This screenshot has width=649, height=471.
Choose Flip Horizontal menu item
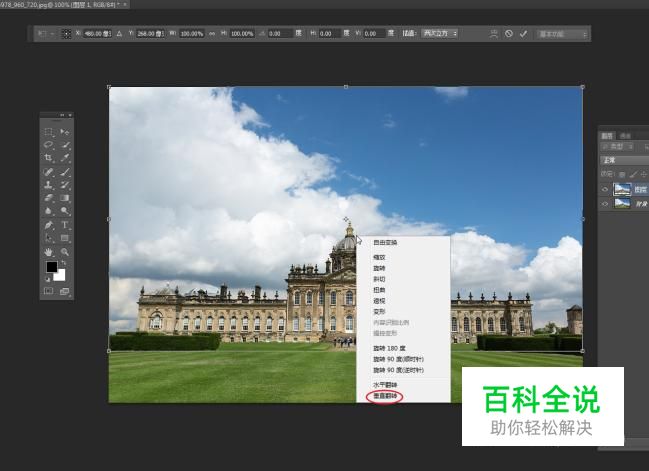385,385
